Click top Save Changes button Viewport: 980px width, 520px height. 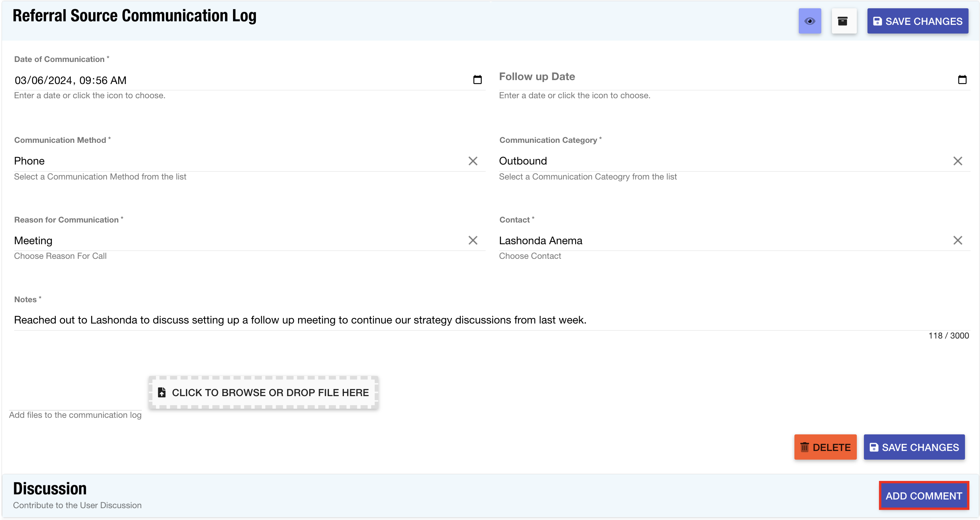917,21
